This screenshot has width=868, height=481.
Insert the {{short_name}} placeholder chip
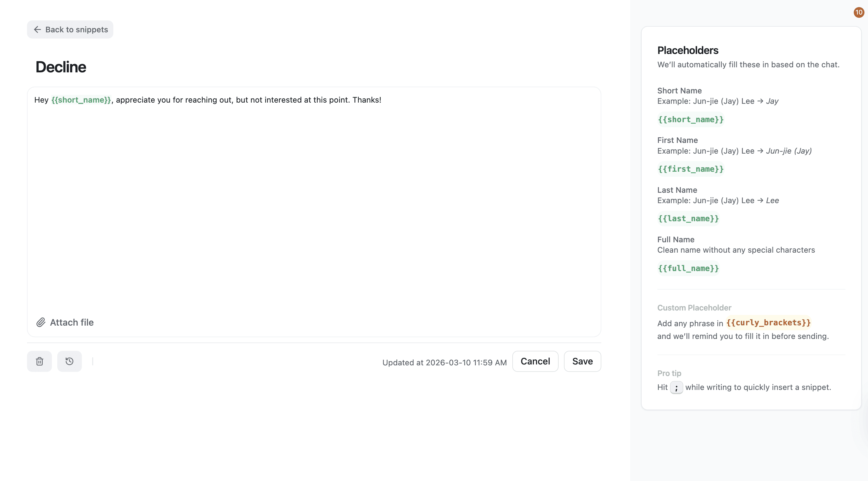[x=691, y=120]
